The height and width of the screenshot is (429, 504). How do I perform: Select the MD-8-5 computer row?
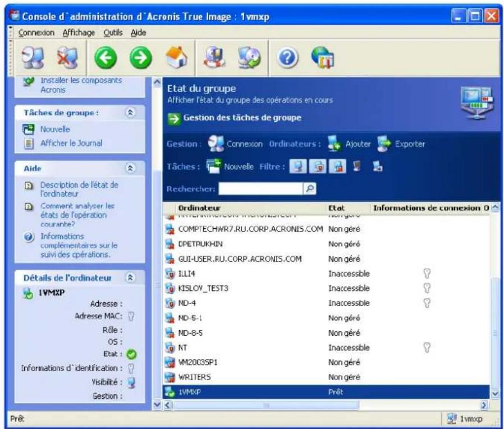tap(326, 333)
